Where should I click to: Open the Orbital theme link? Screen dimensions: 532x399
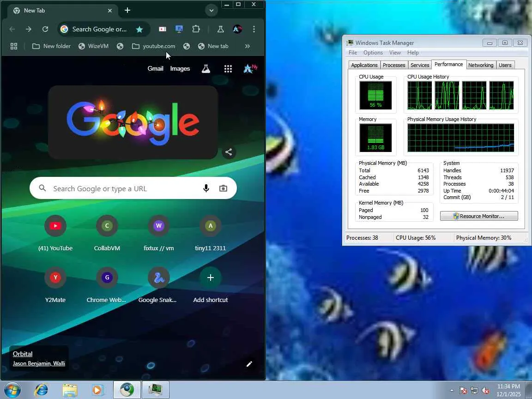[x=23, y=354]
